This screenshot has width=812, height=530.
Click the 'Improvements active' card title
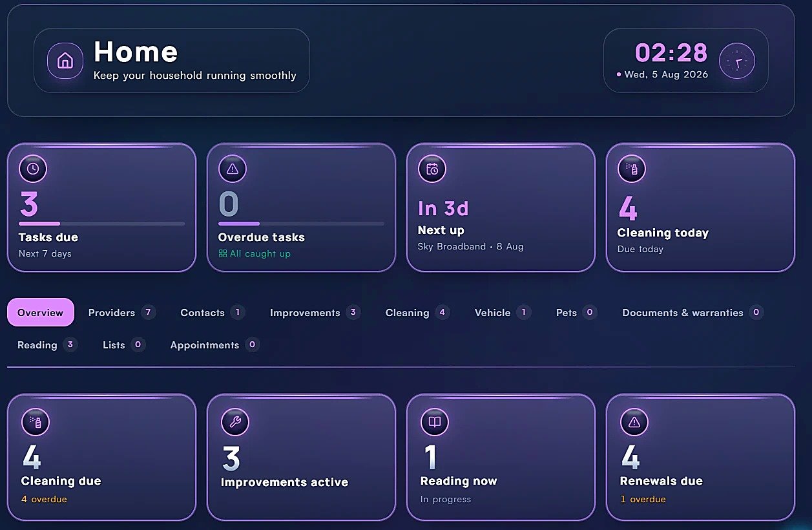(284, 483)
